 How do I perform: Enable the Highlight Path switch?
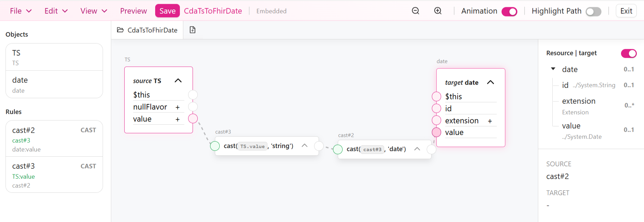pyautogui.click(x=593, y=11)
